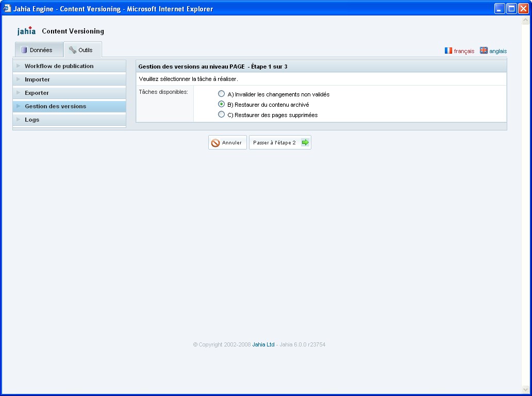Expand the Logs arrow
The image size is (532, 396).
(19, 120)
